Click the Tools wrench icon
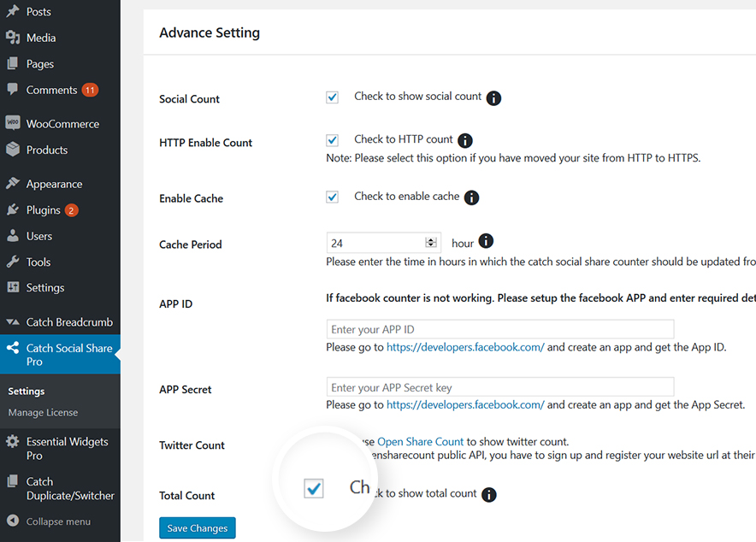 point(13,262)
